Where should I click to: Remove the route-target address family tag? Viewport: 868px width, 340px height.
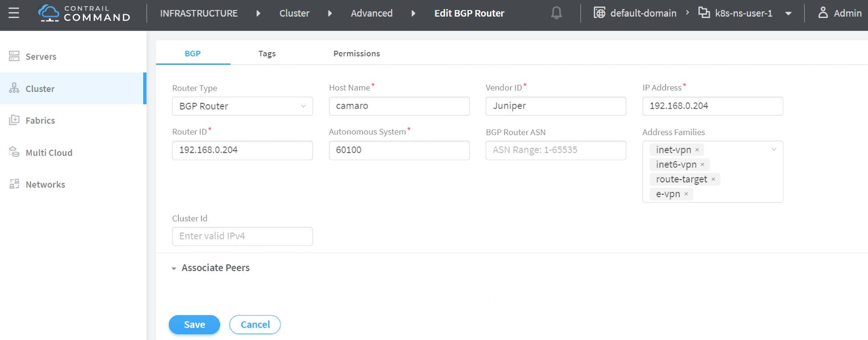[713, 179]
